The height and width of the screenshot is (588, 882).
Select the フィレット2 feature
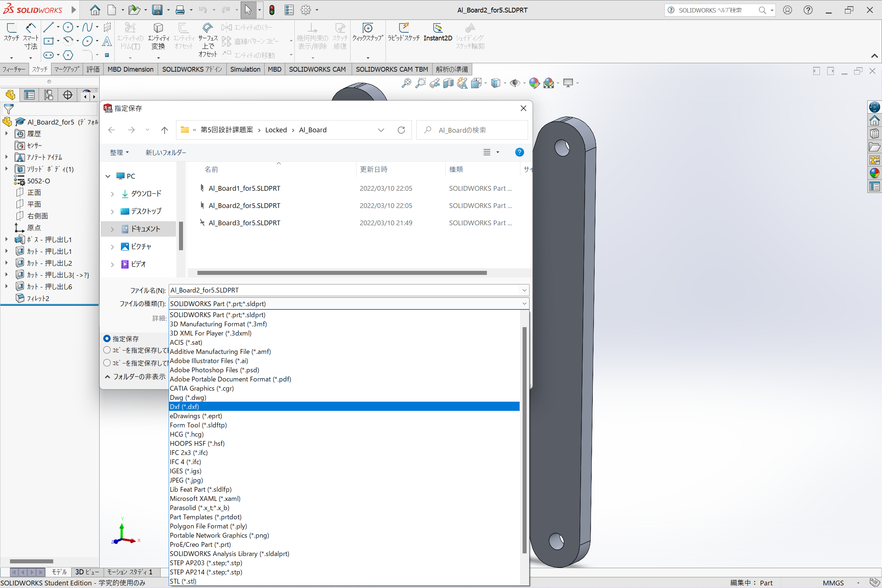tap(37, 298)
